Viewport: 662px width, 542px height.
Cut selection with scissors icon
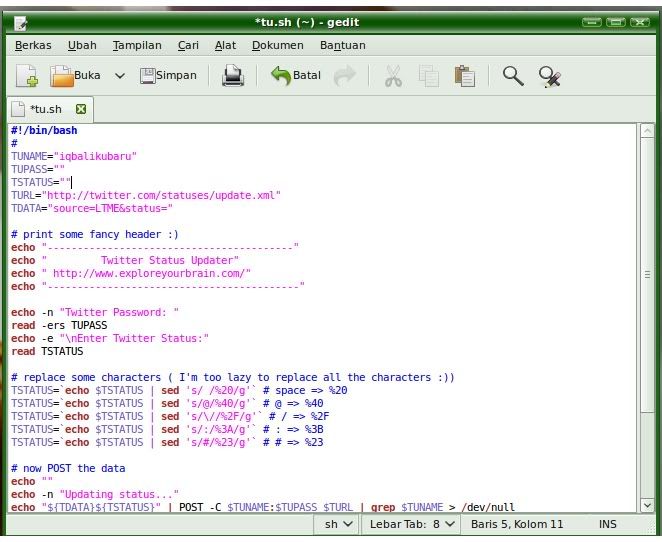point(393,76)
